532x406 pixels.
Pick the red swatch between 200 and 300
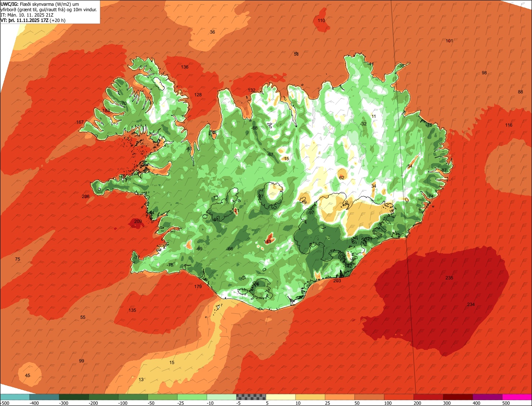pyautogui.click(x=428, y=397)
